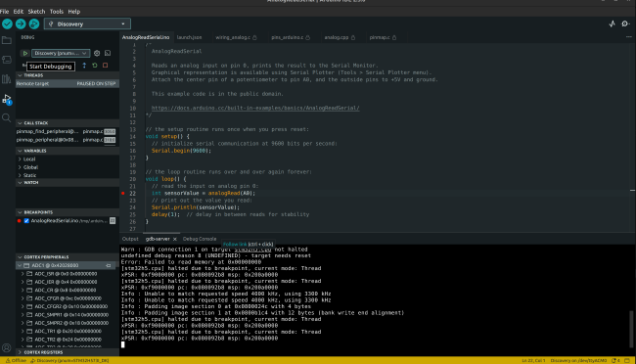Switch to the pins_arduino.c tab
The image size is (636, 364).
tap(291, 37)
